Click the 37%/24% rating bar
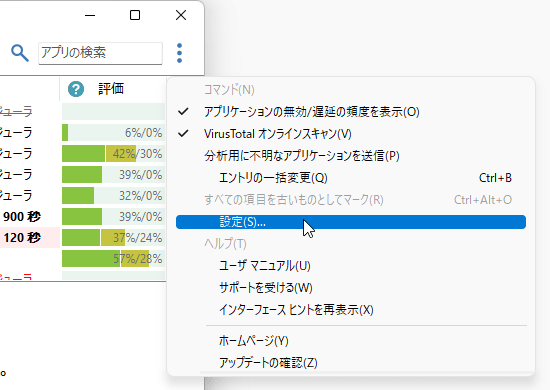Screen dimensions: 550x390 click(x=113, y=238)
